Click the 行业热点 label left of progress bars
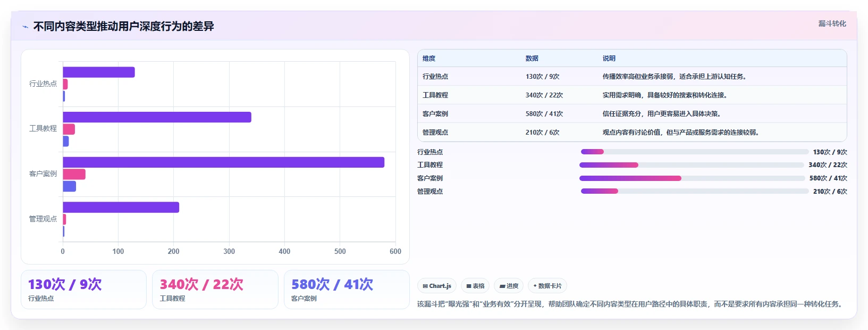Viewport: 868px width, 330px height. click(430, 152)
